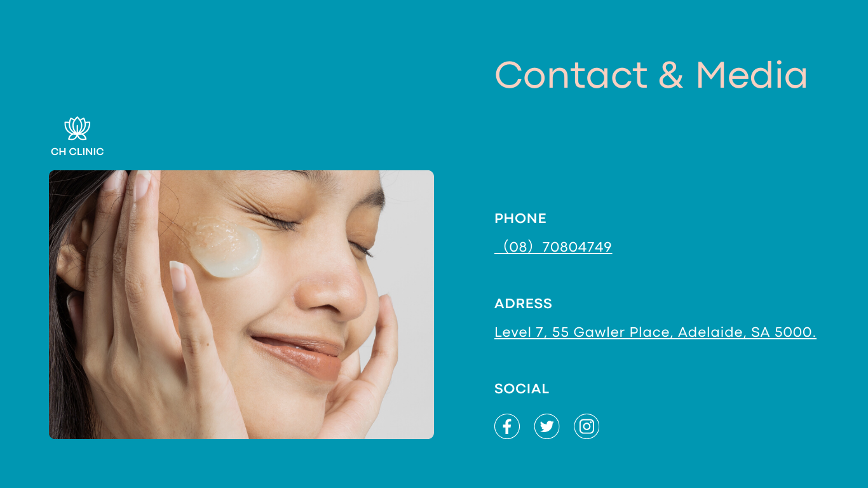Select the SOCIAL section label
The image size is (868, 488).
[522, 389]
